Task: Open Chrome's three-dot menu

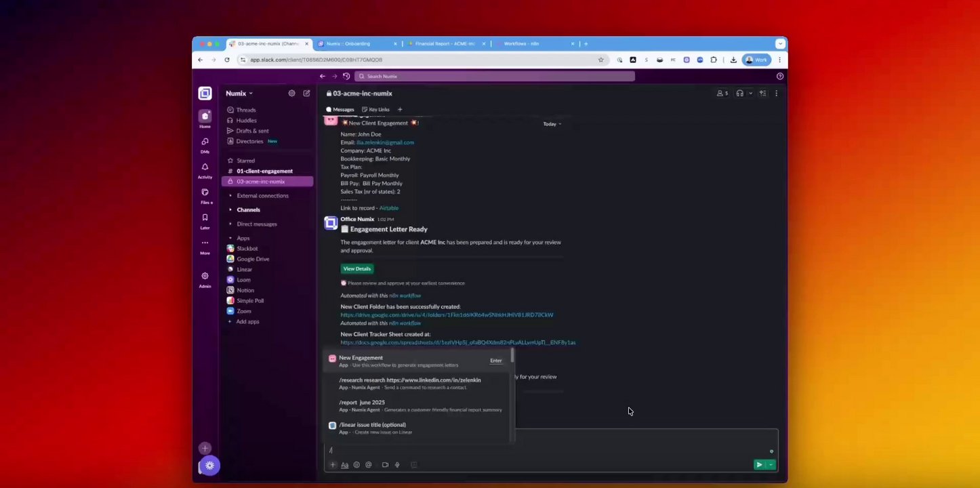Action: point(779,60)
